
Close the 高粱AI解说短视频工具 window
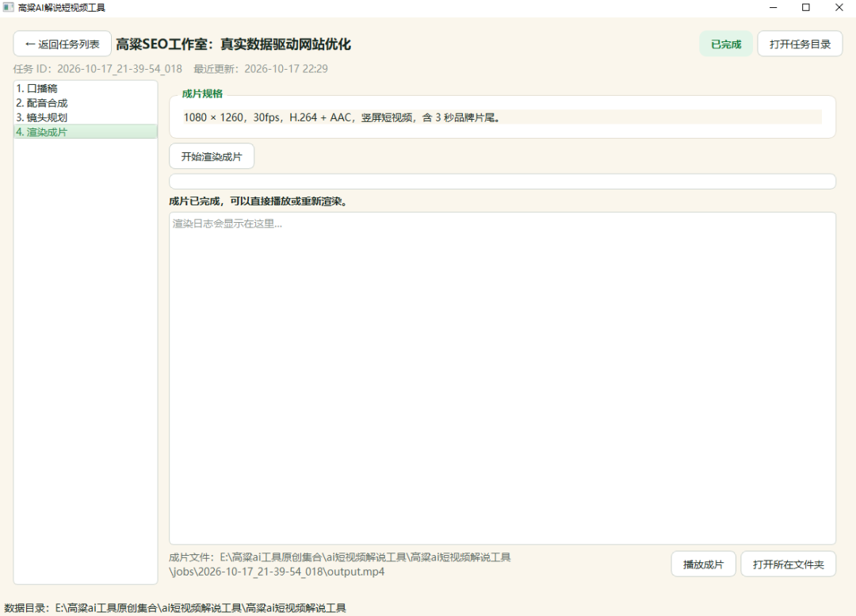pos(839,8)
